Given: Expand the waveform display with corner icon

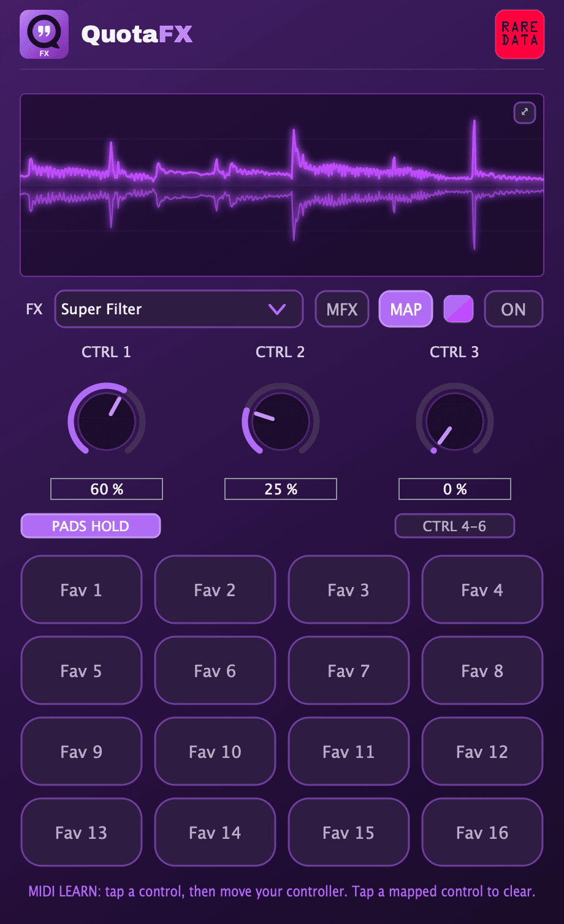Looking at the screenshot, I should coord(525,113).
